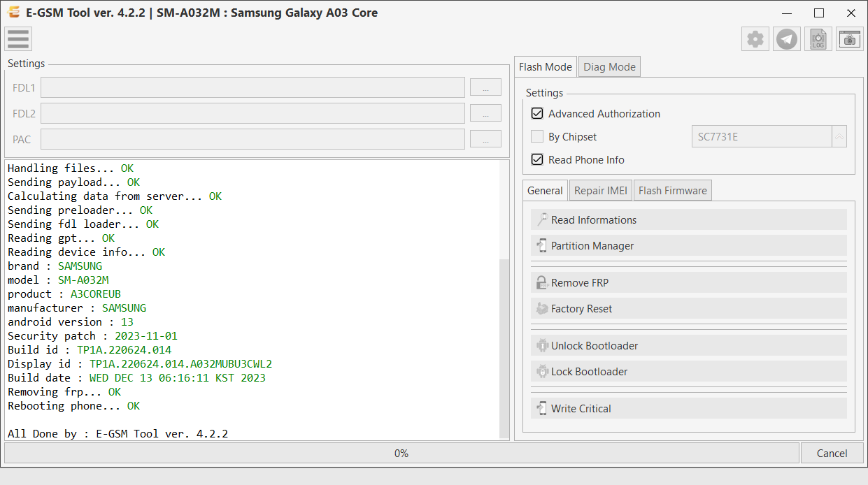Click the E-GSM Tool app logo

click(13, 13)
